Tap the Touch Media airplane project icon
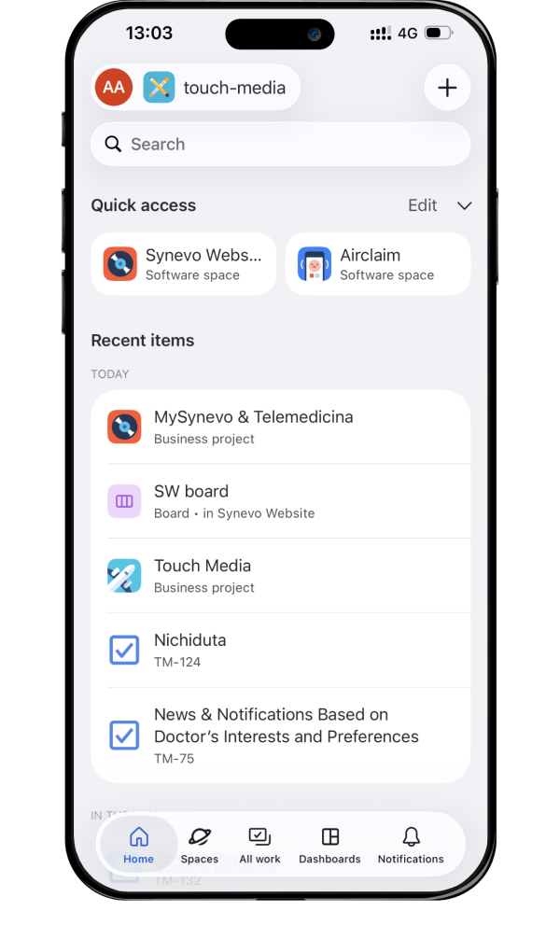 pyautogui.click(x=124, y=576)
